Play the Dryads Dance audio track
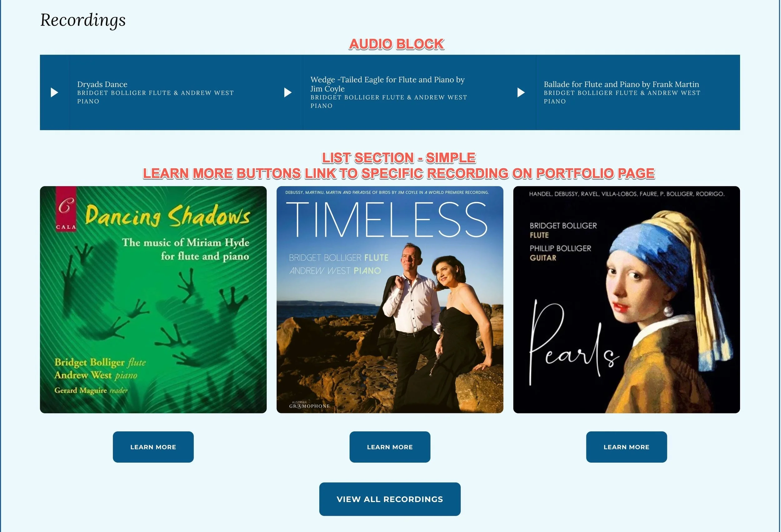This screenshot has width=781, height=532. coord(54,92)
